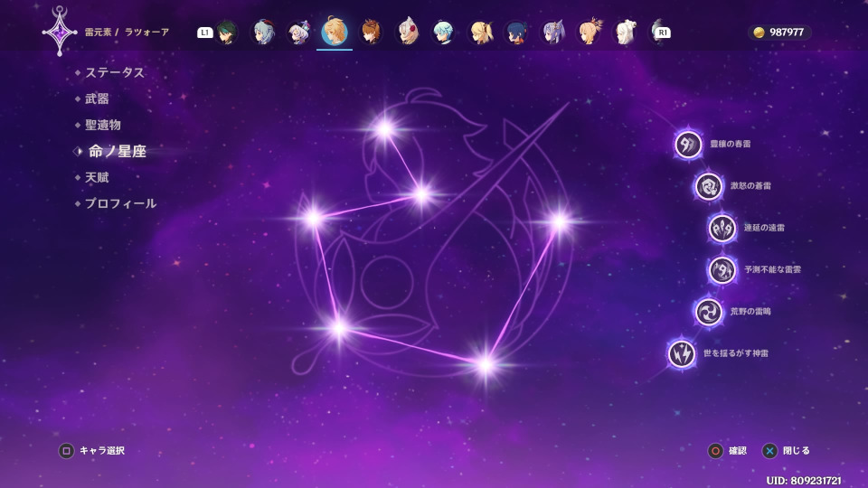The image size is (868, 488).
Task: Click the 987977 Mora amount
Action: tap(786, 33)
